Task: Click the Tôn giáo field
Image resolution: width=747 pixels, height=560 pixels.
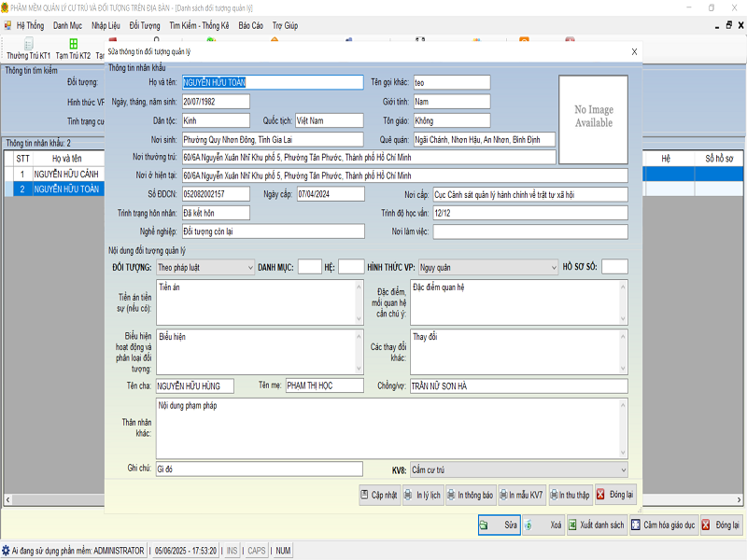Action: coord(452,120)
